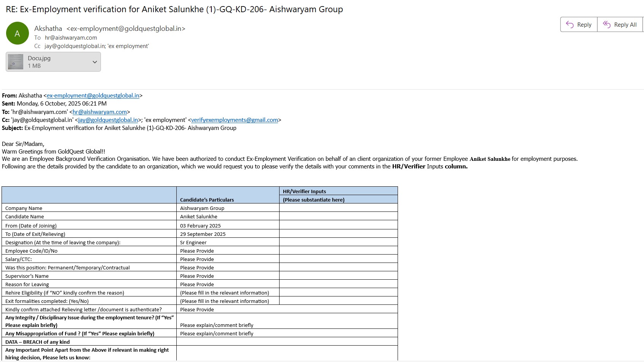Click '(Please fill in the relevant information)' in Rehire row

[x=225, y=293]
